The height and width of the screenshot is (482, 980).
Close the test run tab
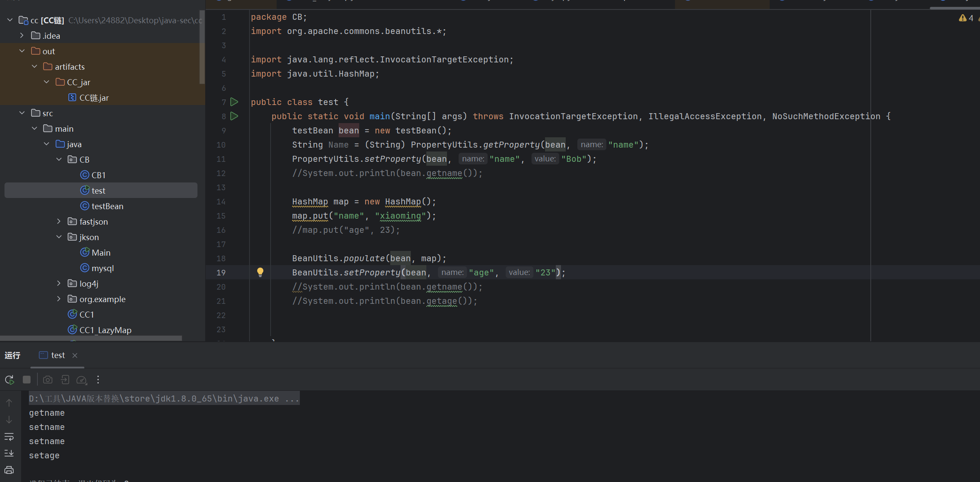coord(75,355)
